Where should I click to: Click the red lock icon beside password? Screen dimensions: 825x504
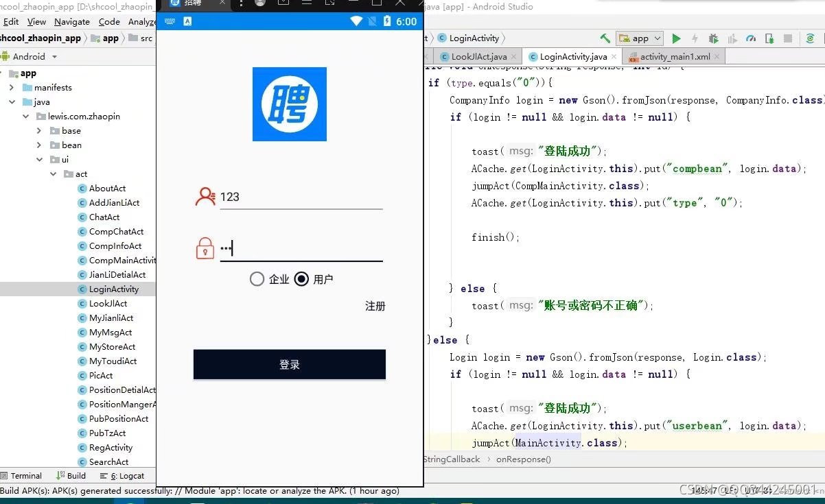coord(205,248)
